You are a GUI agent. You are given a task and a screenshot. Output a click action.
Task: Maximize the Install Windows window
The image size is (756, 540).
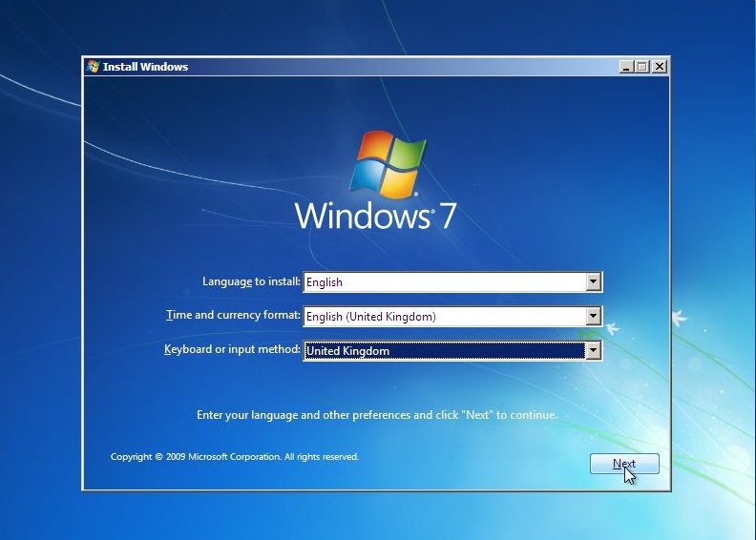(641, 67)
